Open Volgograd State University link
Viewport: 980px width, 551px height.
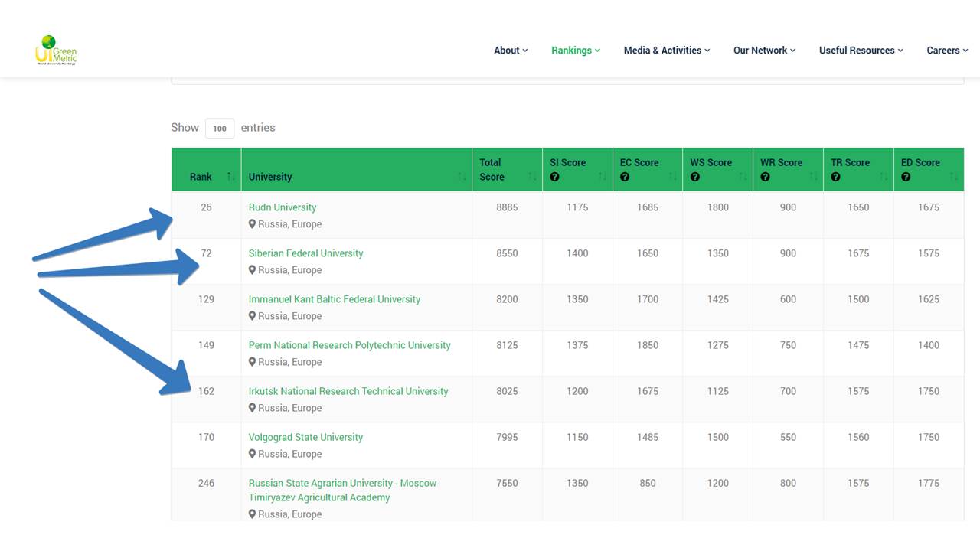coord(305,437)
